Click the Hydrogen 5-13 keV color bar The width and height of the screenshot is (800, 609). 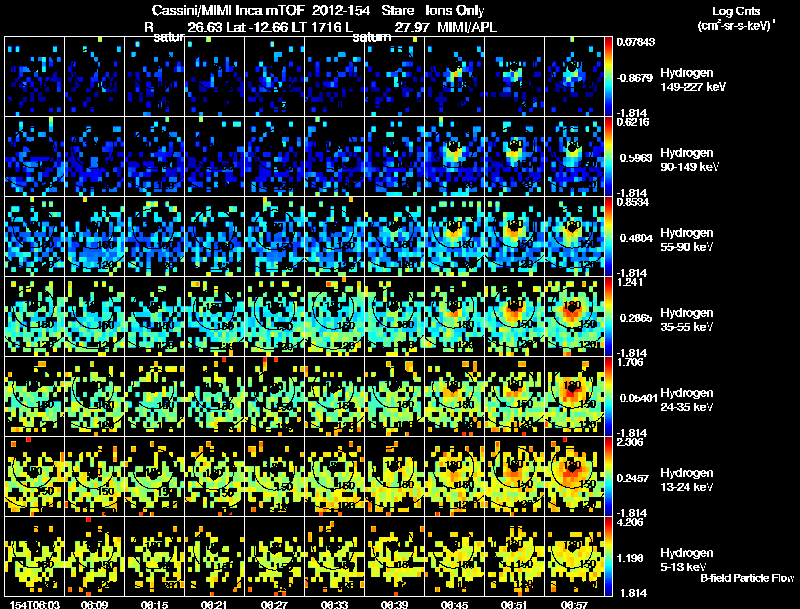[x=608, y=556]
